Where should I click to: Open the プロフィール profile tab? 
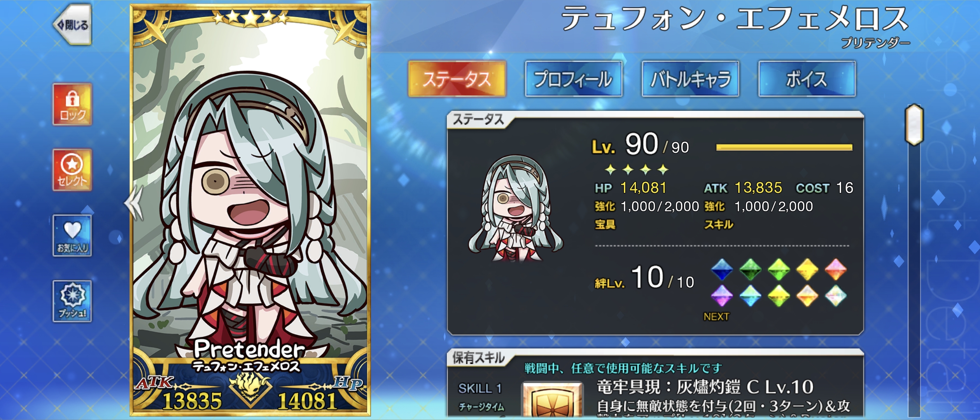[x=574, y=79]
